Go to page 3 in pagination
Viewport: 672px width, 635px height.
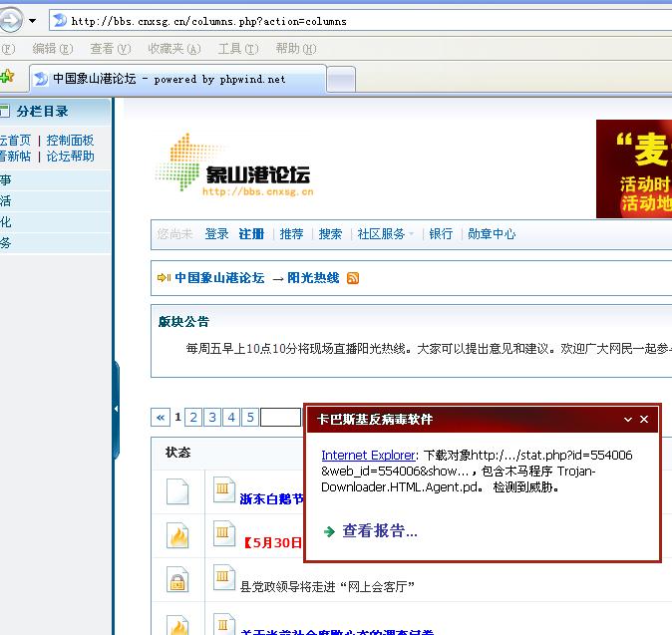212,418
